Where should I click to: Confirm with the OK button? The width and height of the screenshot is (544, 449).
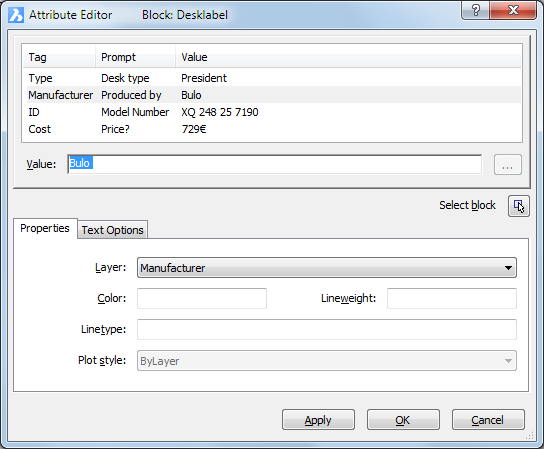pos(403,420)
